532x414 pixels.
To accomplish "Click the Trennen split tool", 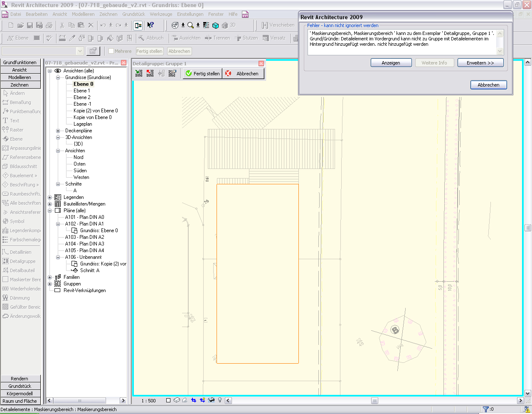I will pyautogui.click(x=217, y=38).
